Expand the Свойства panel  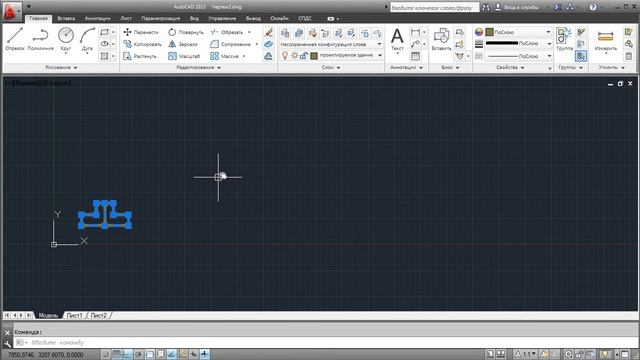511,67
